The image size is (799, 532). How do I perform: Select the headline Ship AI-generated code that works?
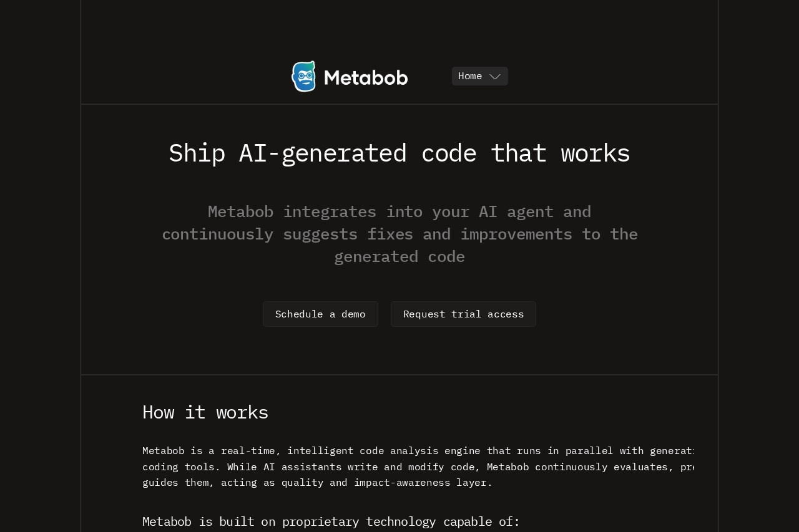pyautogui.click(x=399, y=152)
